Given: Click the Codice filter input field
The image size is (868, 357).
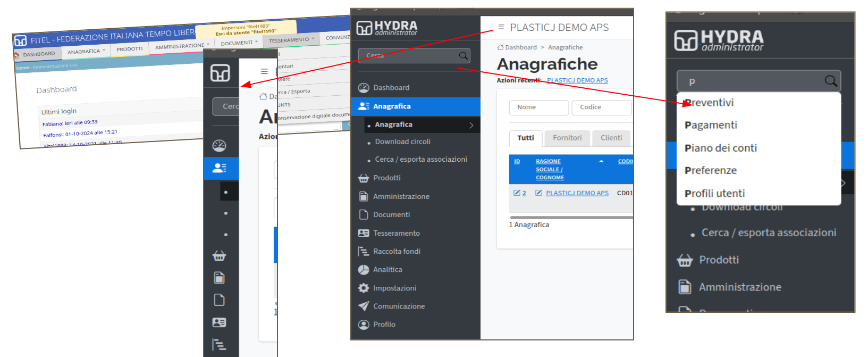Looking at the screenshot, I should 602,107.
